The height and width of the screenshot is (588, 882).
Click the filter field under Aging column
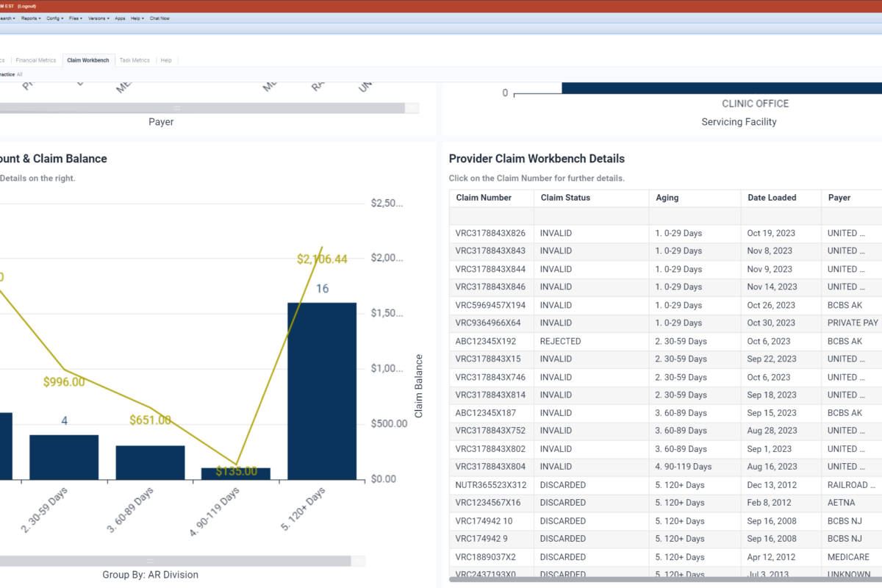pyautogui.click(x=694, y=216)
